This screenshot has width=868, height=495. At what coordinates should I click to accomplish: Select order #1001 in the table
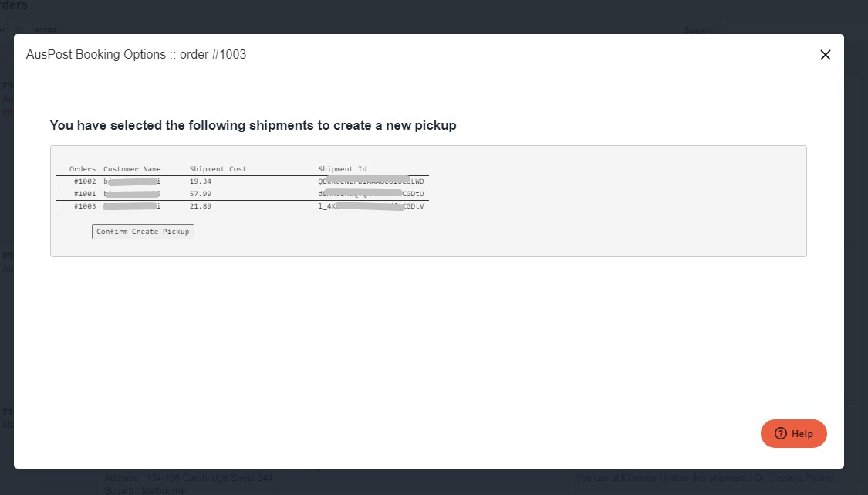pyautogui.click(x=85, y=194)
